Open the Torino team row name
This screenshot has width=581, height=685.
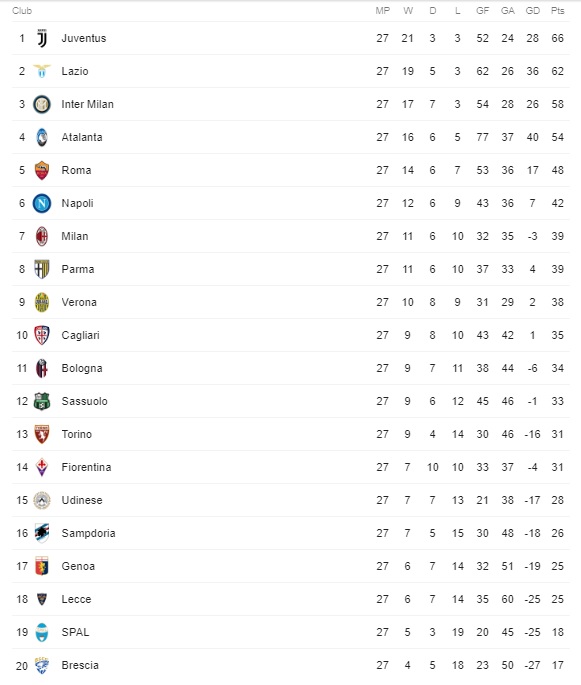point(77,434)
